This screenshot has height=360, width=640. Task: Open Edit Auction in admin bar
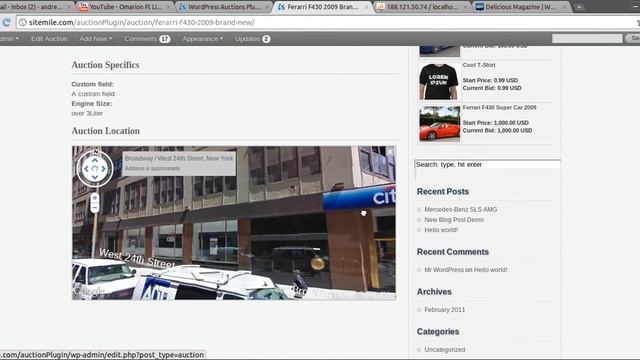pos(49,39)
